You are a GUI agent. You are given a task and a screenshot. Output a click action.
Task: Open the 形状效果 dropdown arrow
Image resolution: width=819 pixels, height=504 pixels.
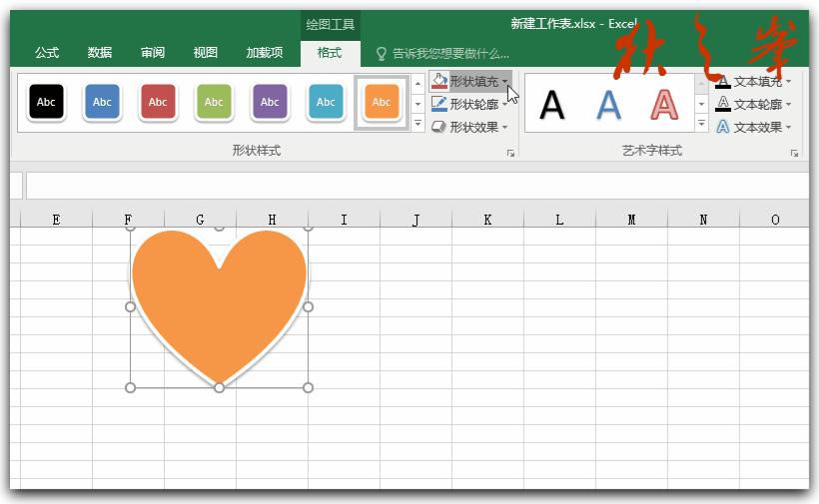click(x=505, y=128)
